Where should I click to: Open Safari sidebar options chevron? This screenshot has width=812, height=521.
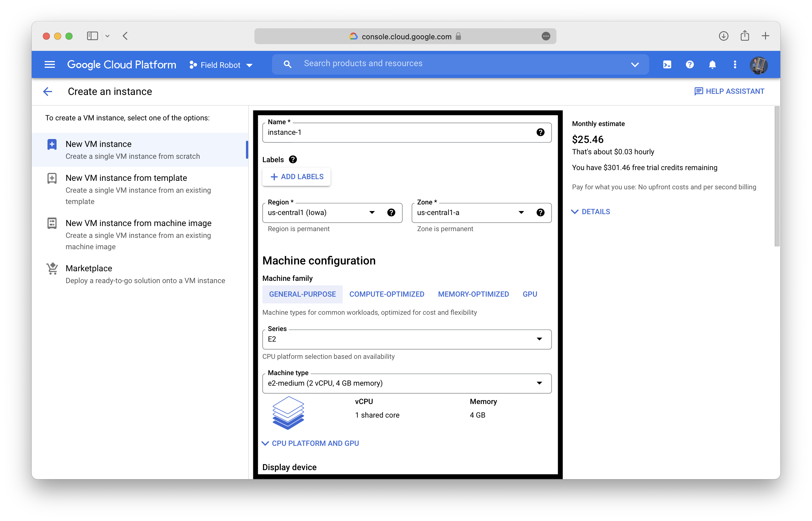tap(107, 36)
